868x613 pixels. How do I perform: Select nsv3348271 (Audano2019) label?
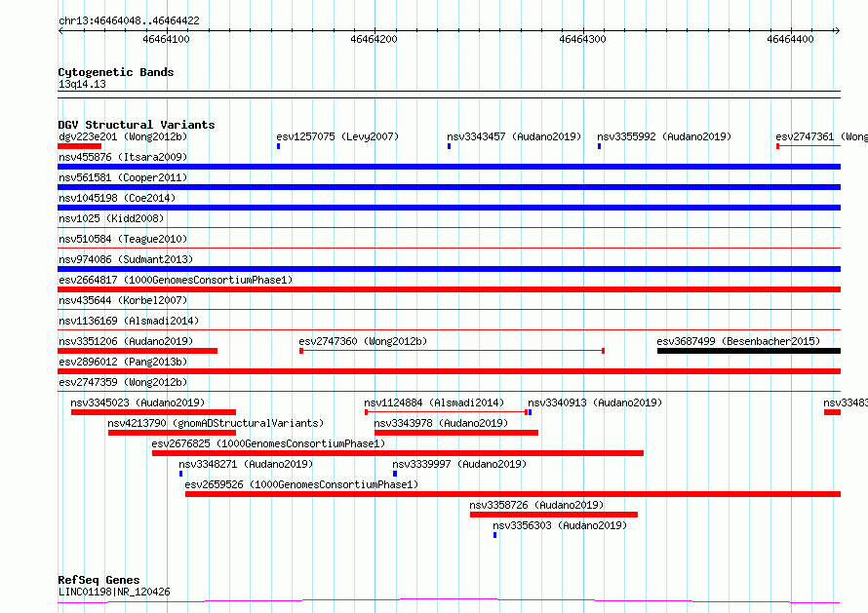246,464
